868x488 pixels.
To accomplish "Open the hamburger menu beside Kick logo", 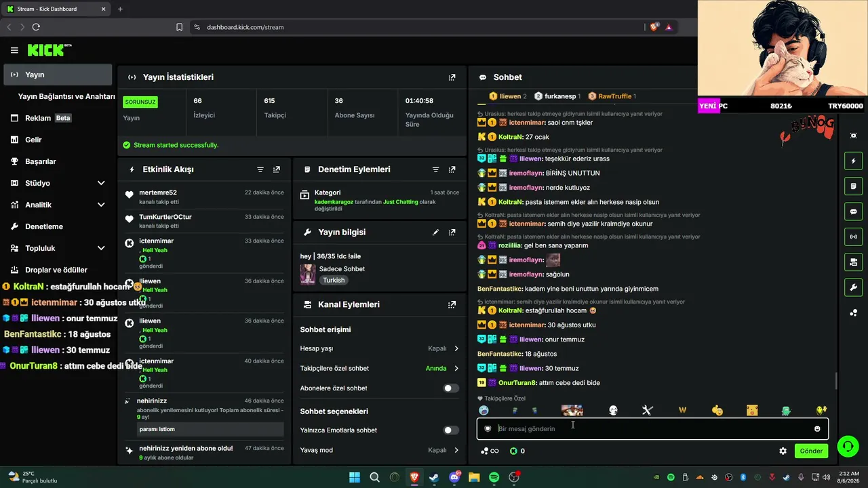I will tap(14, 50).
